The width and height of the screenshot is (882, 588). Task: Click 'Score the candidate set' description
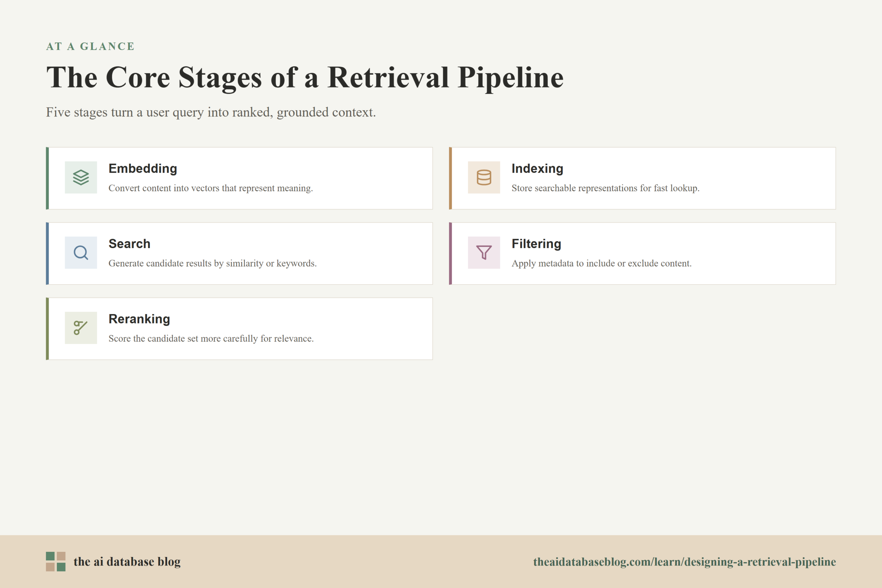coord(211,339)
